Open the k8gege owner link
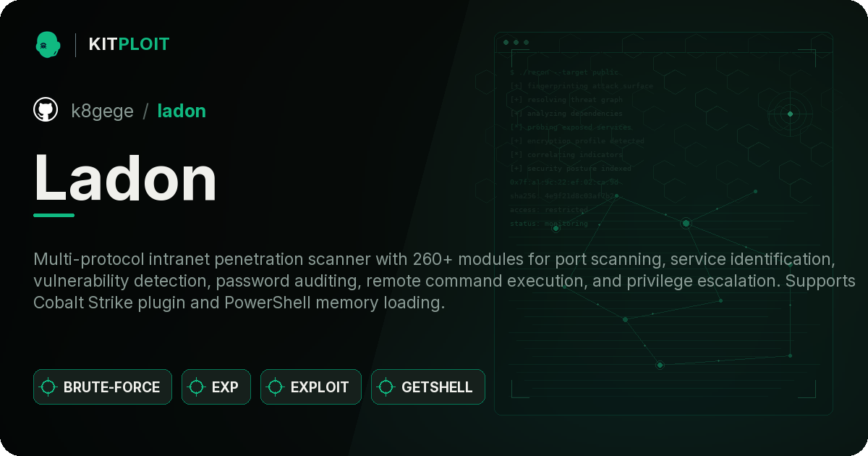This screenshot has height=456, width=868. [x=102, y=111]
